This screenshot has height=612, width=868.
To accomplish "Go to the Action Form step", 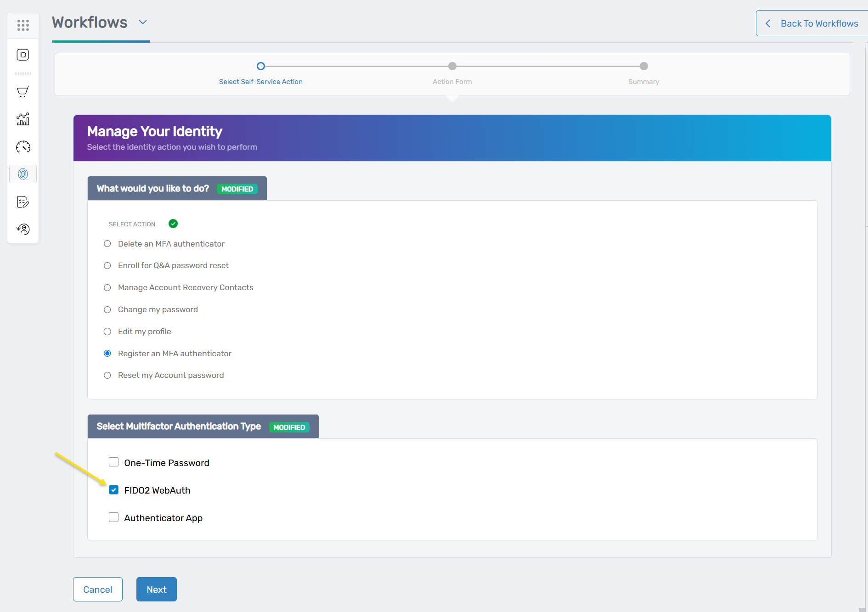I will click(x=452, y=66).
